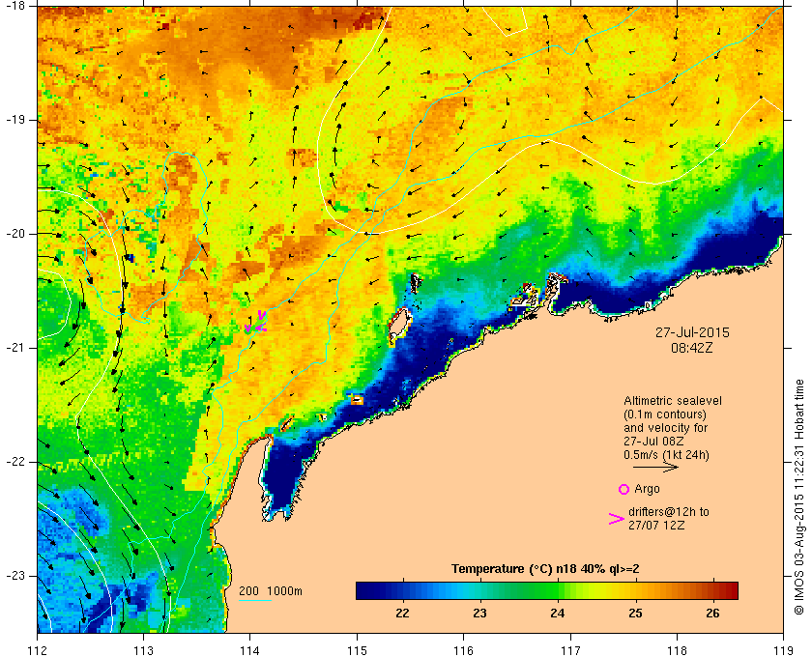Image resolution: width=812 pixels, height=657 pixels.
Task: Click the magenta Argo circle legend symbol
Action: click(623, 489)
